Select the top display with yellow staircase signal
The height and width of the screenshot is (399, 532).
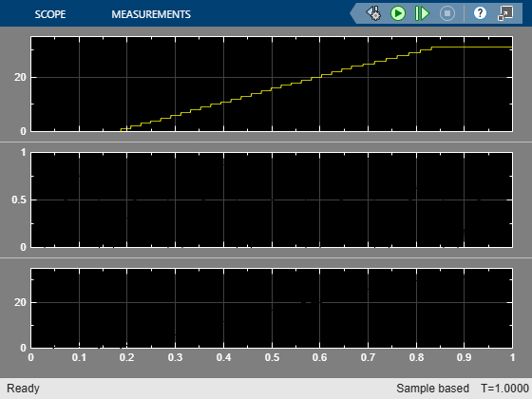point(272,84)
